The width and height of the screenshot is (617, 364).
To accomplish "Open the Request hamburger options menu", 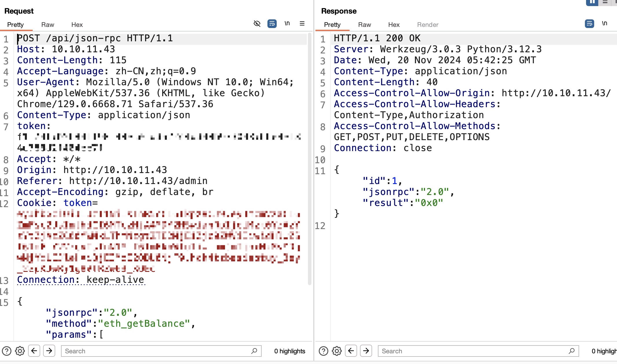I will (x=302, y=24).
